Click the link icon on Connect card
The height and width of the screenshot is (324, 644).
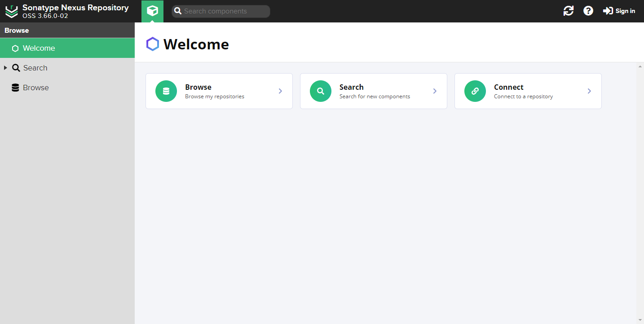click(475, 91)
